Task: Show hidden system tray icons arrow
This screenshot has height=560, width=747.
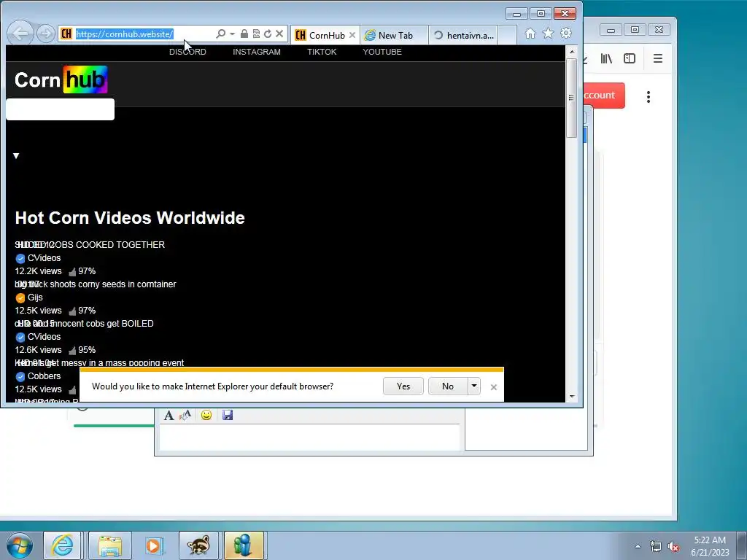Action: pos(638,546)
